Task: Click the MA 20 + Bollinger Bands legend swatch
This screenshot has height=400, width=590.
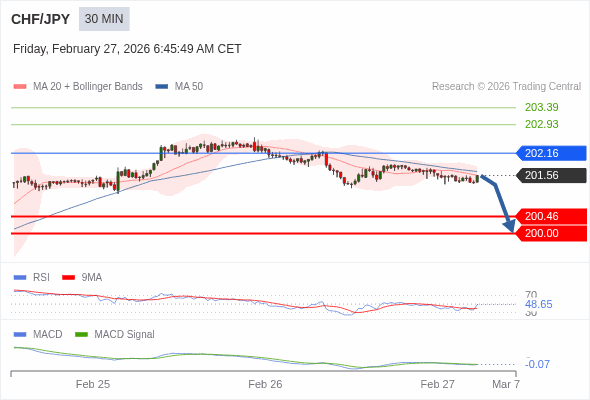Action: pos(20,87)
